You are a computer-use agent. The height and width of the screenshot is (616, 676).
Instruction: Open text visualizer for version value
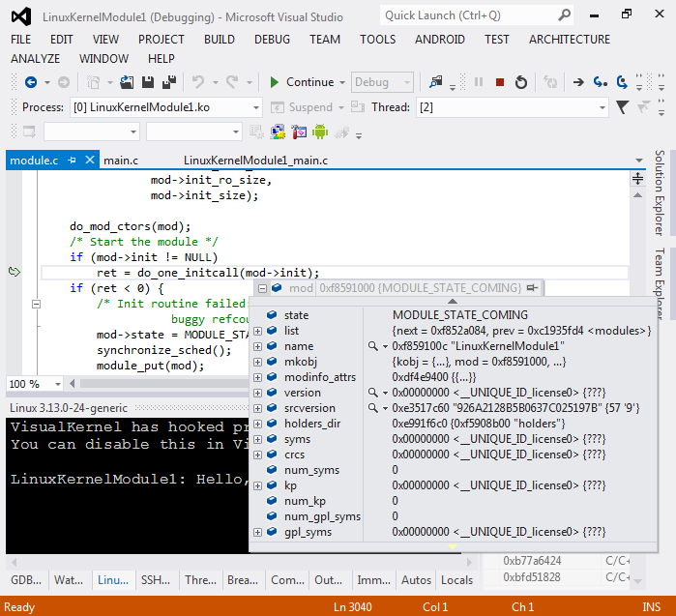click(373, 393)
